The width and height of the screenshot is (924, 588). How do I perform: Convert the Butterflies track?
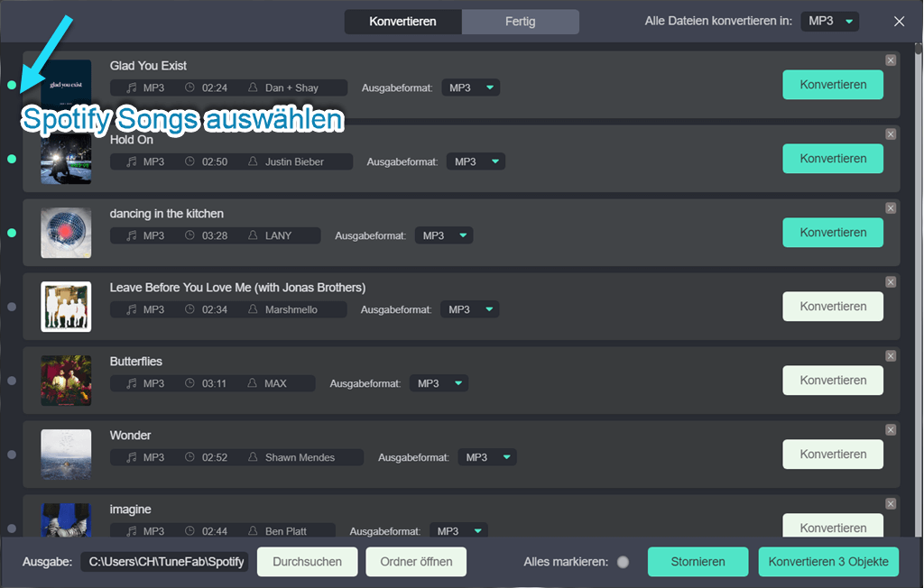(833, 381)
